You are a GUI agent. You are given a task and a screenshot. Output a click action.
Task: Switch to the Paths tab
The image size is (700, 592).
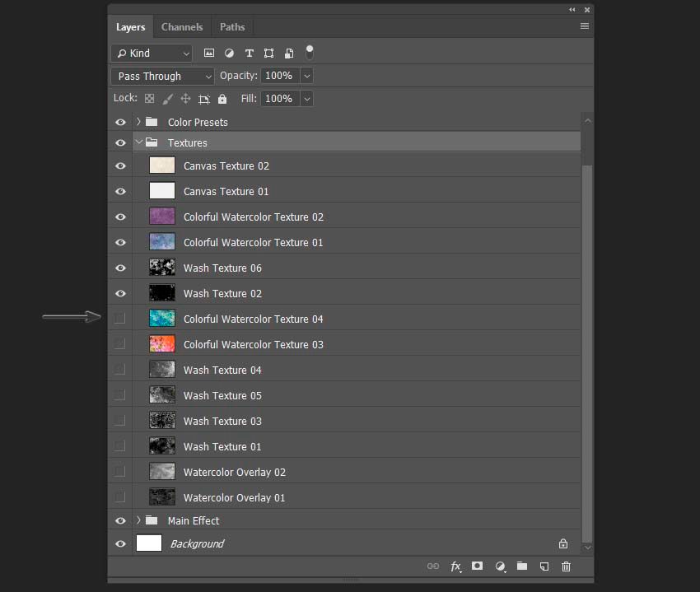click(x=232, y=27)
